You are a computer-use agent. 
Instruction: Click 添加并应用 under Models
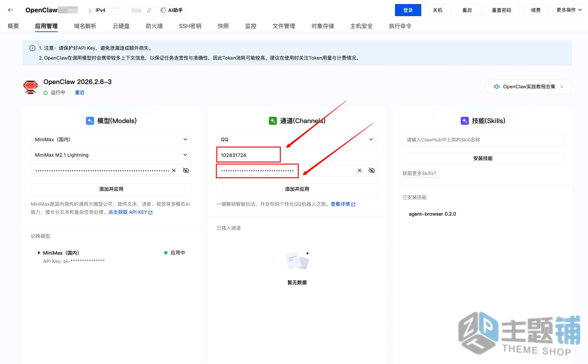(111, 189)
